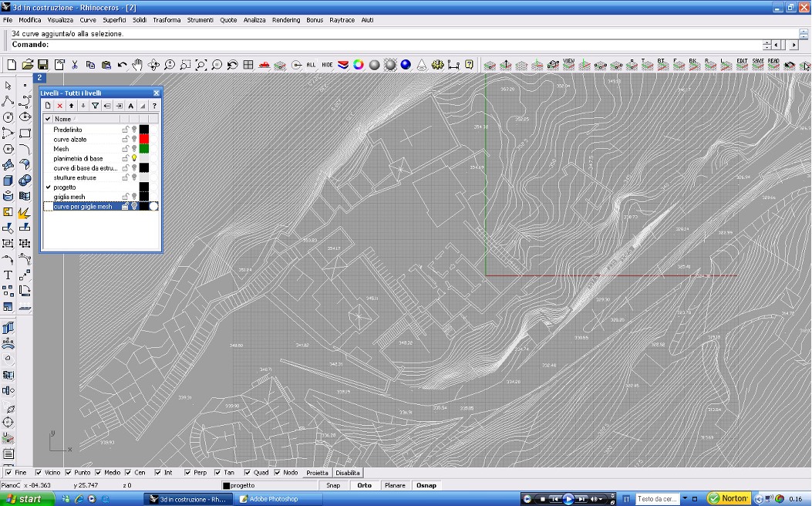Image resolution: width=812 pixels, height=506 pixels.
Task: Click the new layer icon in Livelli panel
Action: tap(48, 106)
